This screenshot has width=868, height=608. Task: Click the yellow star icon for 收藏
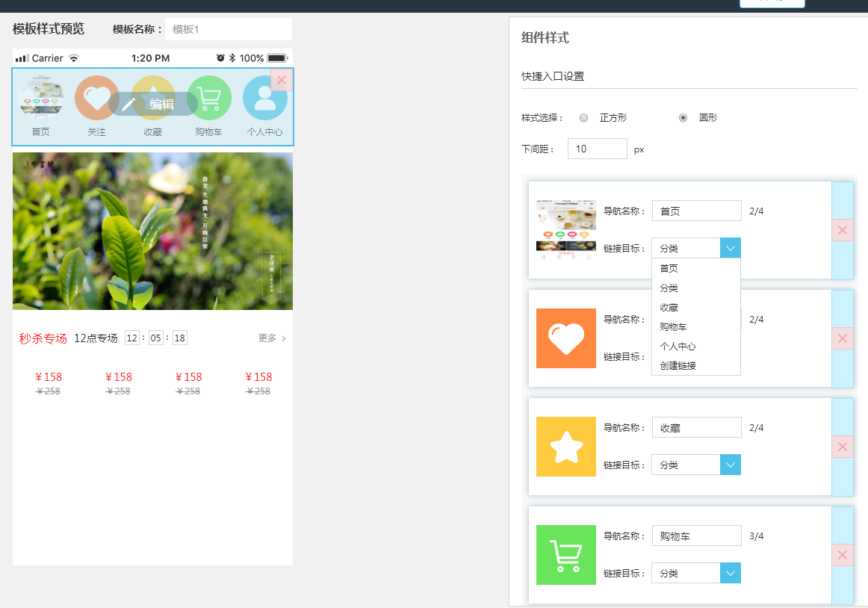565,447
